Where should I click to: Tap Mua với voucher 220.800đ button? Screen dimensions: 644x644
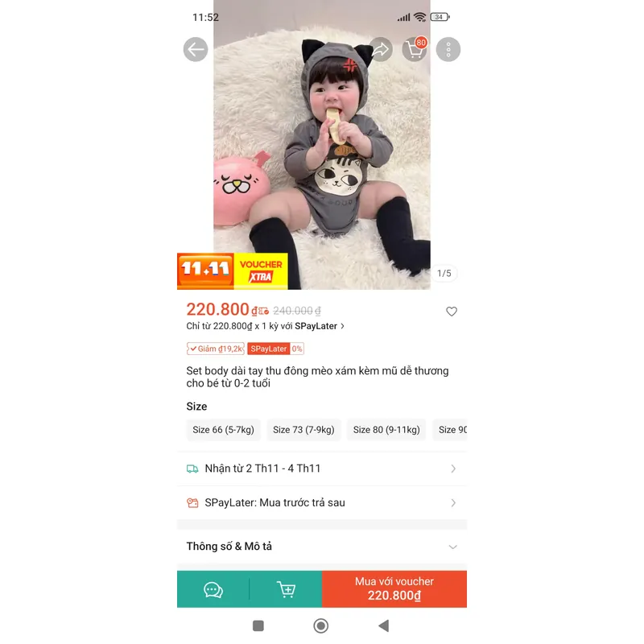394,589
